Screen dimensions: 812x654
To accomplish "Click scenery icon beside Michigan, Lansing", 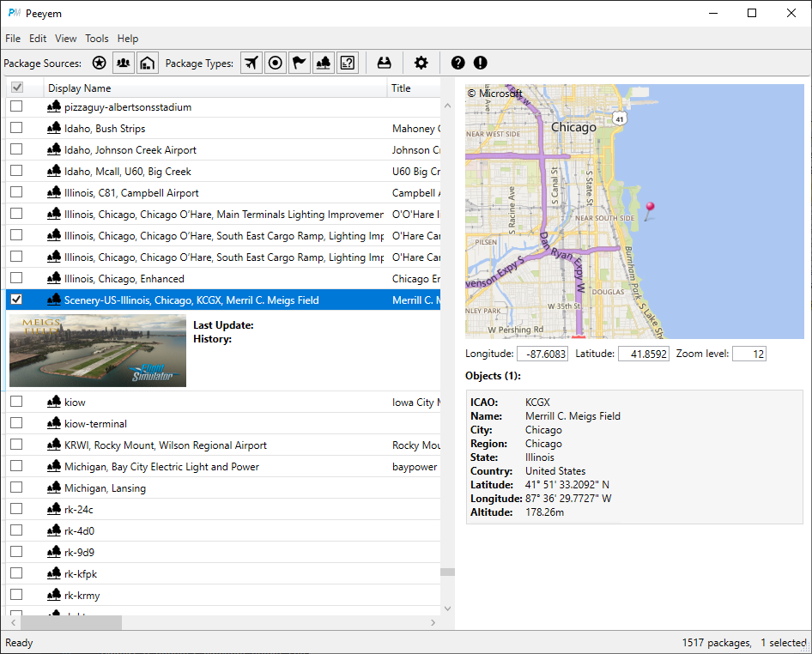I will click(x=54, y=487).
